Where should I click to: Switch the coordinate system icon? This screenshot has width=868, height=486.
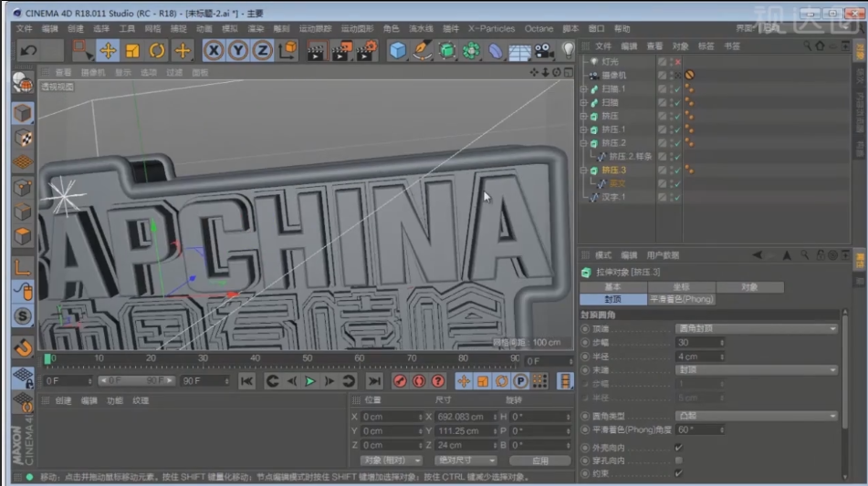pos(288,51)
